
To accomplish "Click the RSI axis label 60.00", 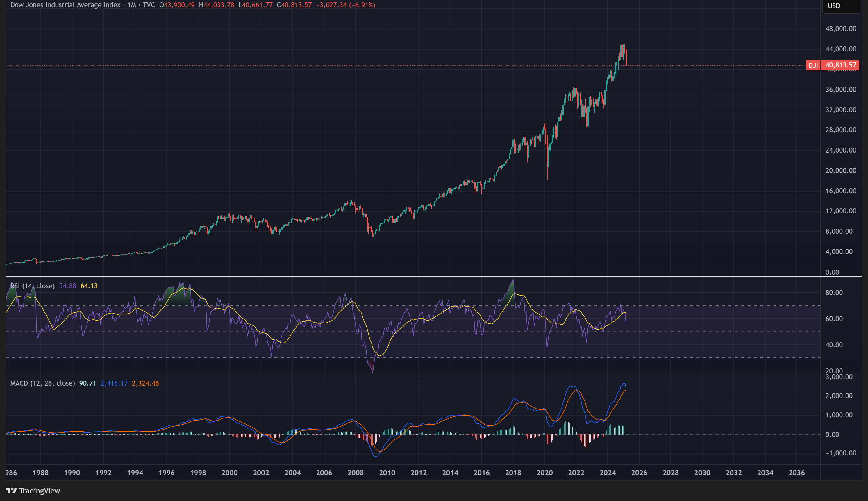I will coord(834,319).
